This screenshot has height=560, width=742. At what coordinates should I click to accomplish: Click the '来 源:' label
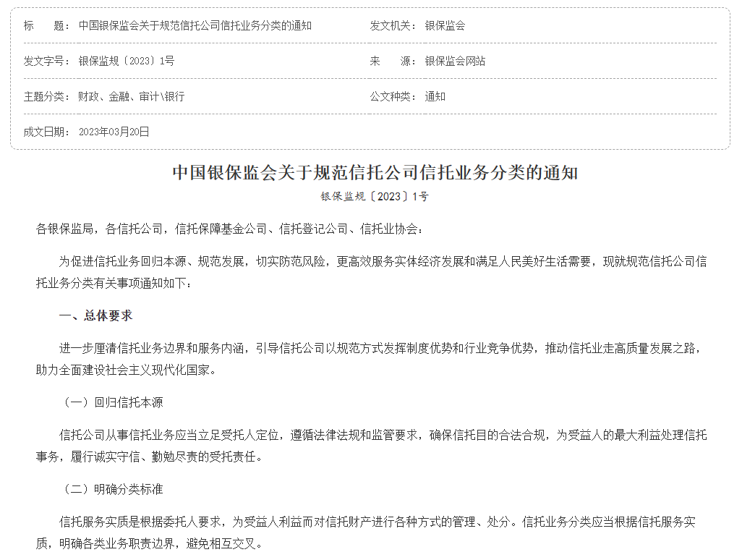(x=393, y=61)
